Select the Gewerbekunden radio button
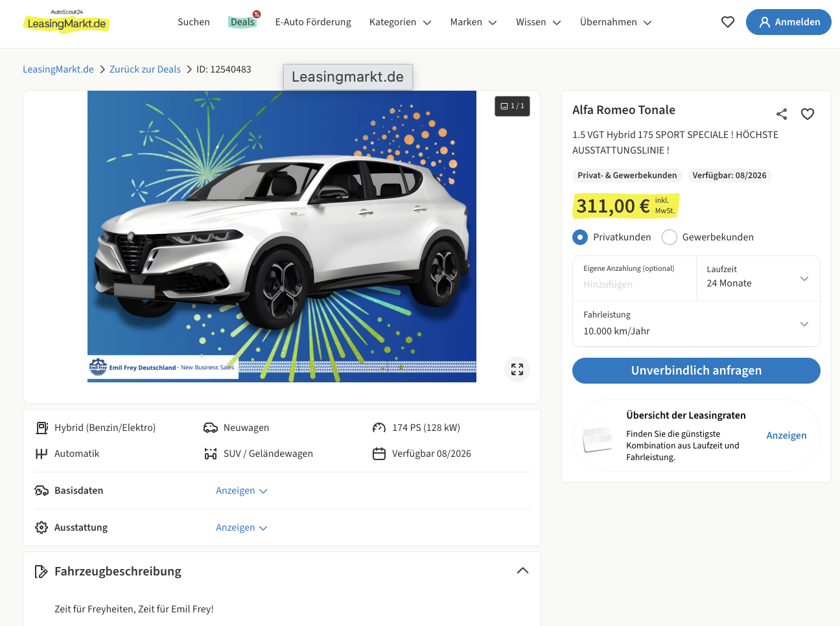Image resolution: width=840 pixels, height=626 pixels. [670, 237]
